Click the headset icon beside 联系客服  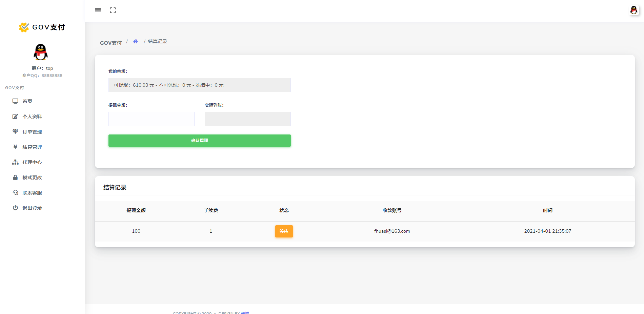[15, 193]
